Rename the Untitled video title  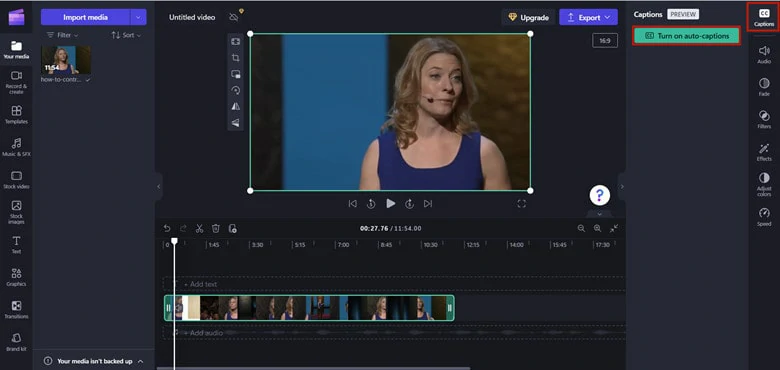(192, 17)
